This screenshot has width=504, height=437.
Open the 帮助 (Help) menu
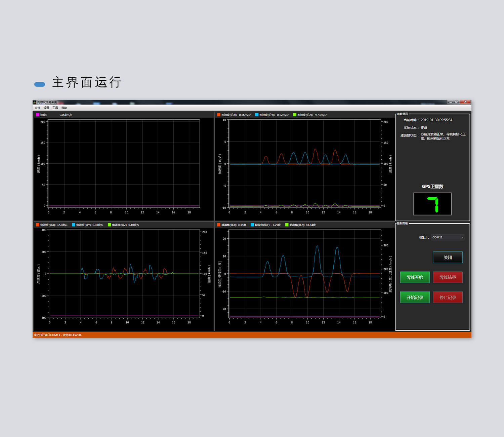pos(64,108)
